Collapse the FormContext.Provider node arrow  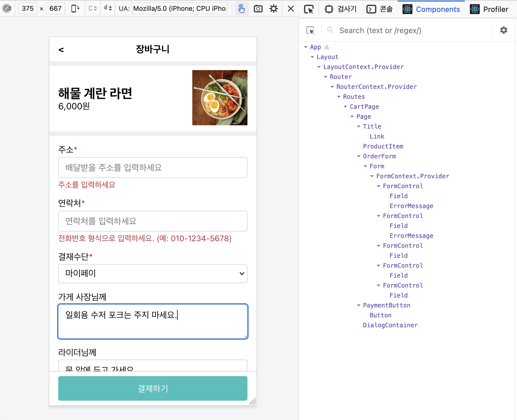point(372,176)
